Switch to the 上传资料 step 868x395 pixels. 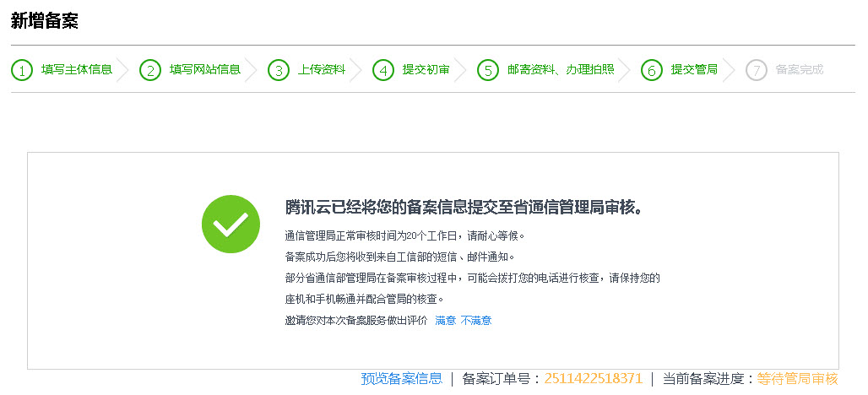pos(322,70)
